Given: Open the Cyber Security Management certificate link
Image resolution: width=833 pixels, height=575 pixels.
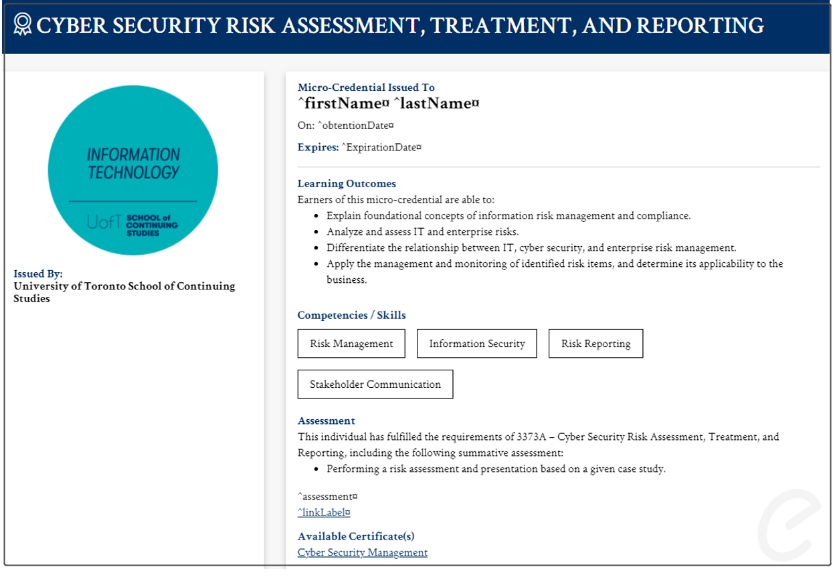Looking at the screenshot, I should pyautogui.click(x=362, y=552).
